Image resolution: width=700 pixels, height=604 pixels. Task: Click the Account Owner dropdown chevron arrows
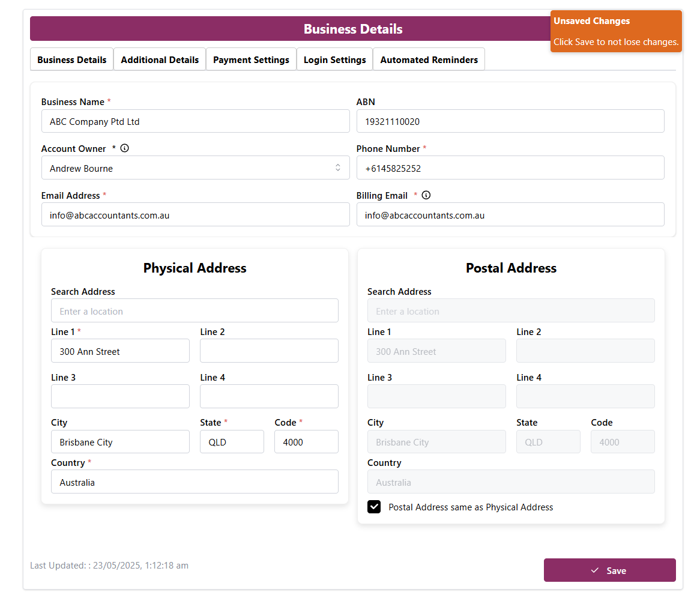click(338, 168)
